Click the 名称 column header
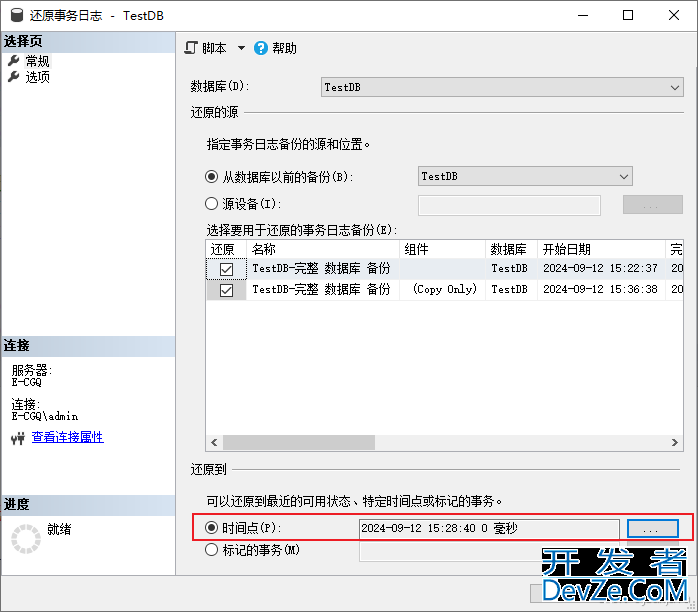This screenshot has width=698, height=612. 323,249
